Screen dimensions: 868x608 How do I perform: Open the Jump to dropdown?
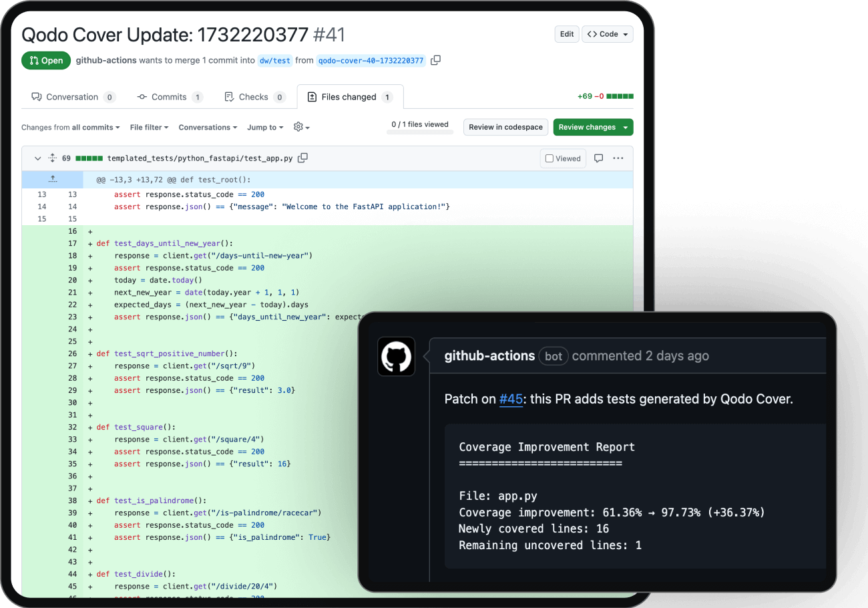[x=265, y=127]
